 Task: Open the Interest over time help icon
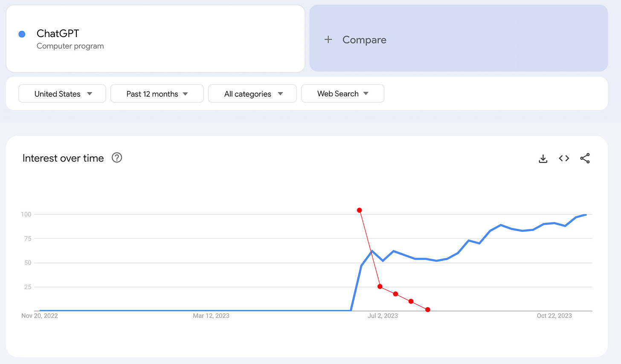pos(117,158)
